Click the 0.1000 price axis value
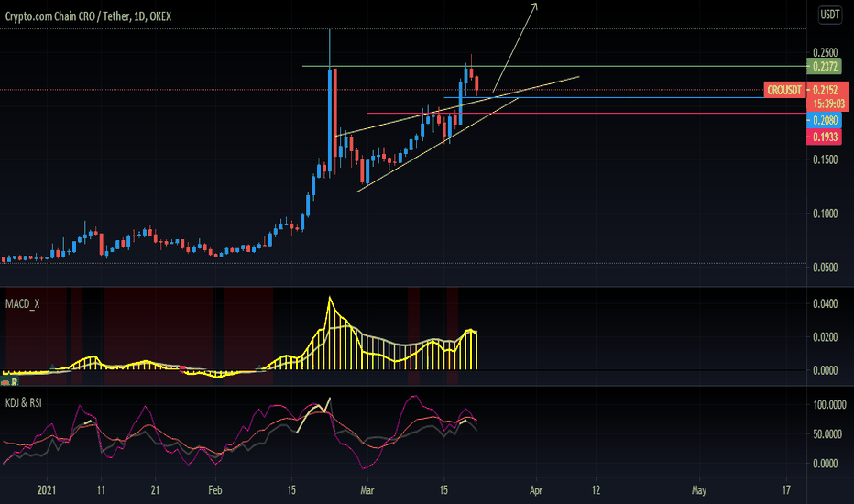Screen dimensions: 854x504 coord(825,213)
